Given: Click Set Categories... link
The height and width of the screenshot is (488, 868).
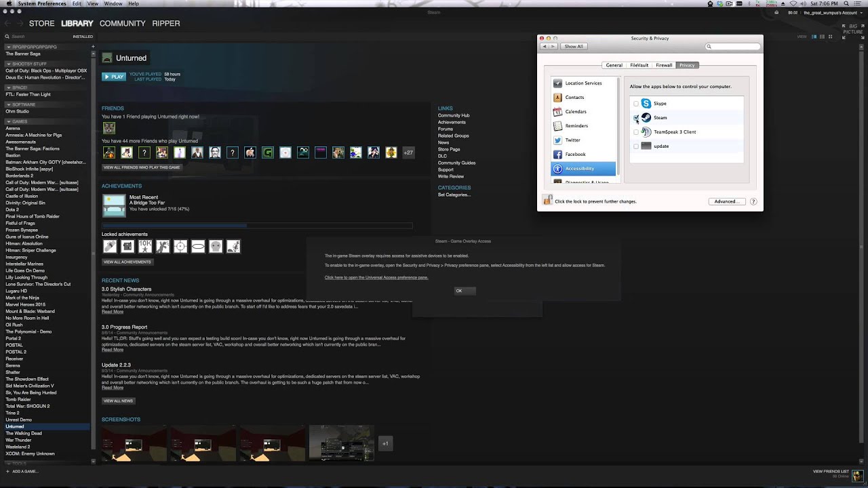Looking at the screenshot, I should (454, 195).
